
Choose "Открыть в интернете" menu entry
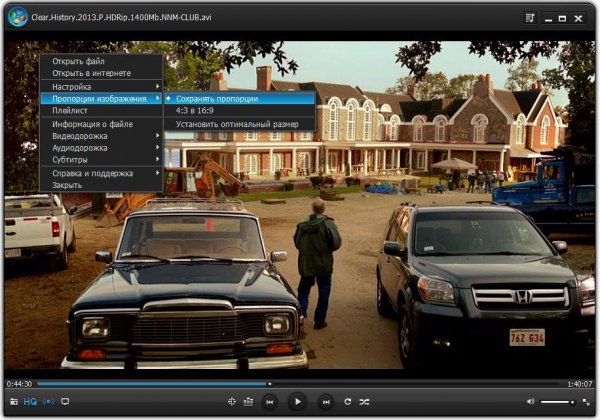click(101, 73)
